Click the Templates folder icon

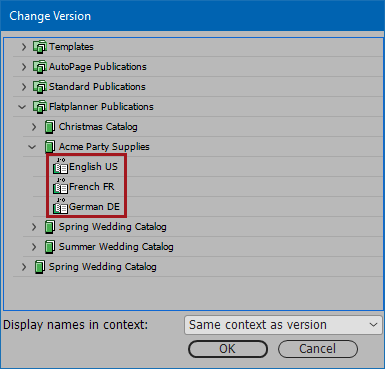click(x=40, y=47)
